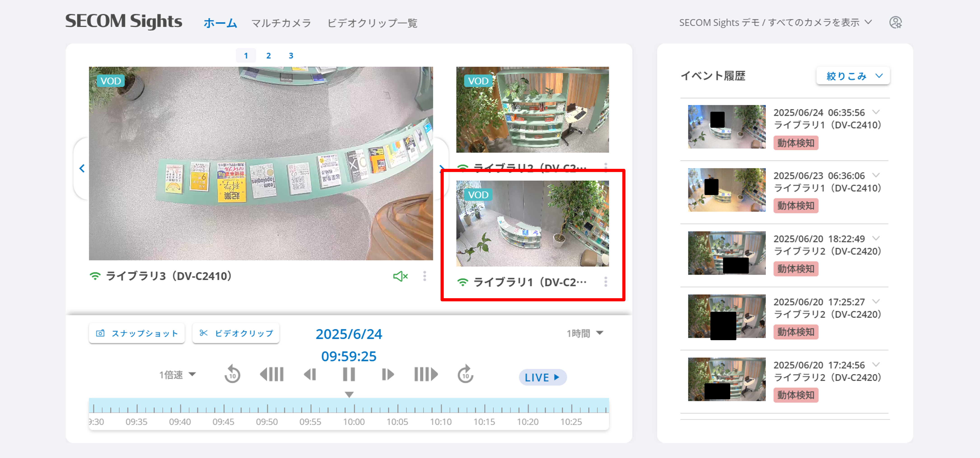Image resolution: width=980 pixels, height=458 pixels.
Task: Click the main ライブラリ3 video view
Action: (x=261, y=164)
